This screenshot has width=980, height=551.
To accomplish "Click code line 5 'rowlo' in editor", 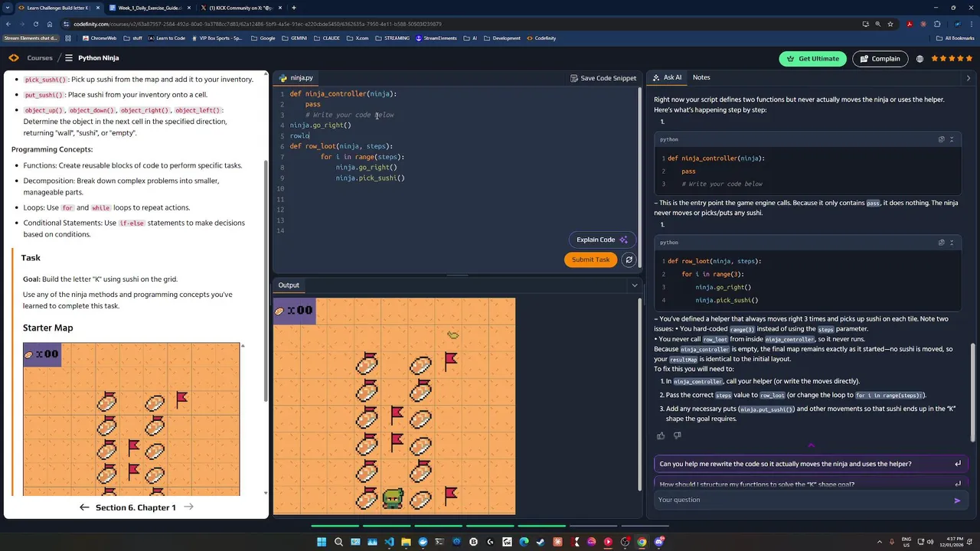I will 299,135.
